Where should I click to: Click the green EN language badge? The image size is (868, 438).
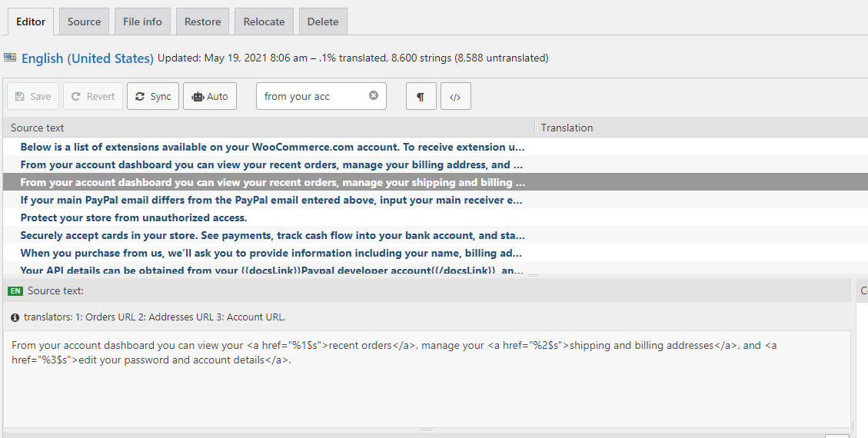coord(15,291)
